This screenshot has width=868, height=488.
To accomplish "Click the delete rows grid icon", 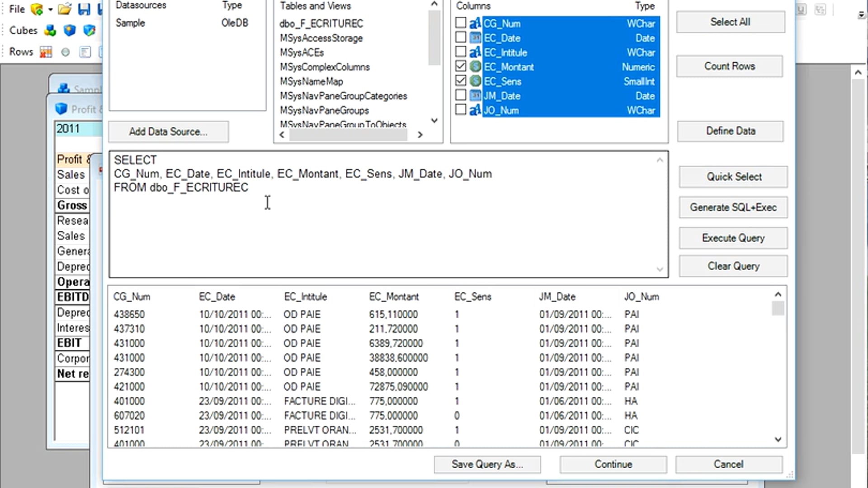I will click(x=46, y=52).
